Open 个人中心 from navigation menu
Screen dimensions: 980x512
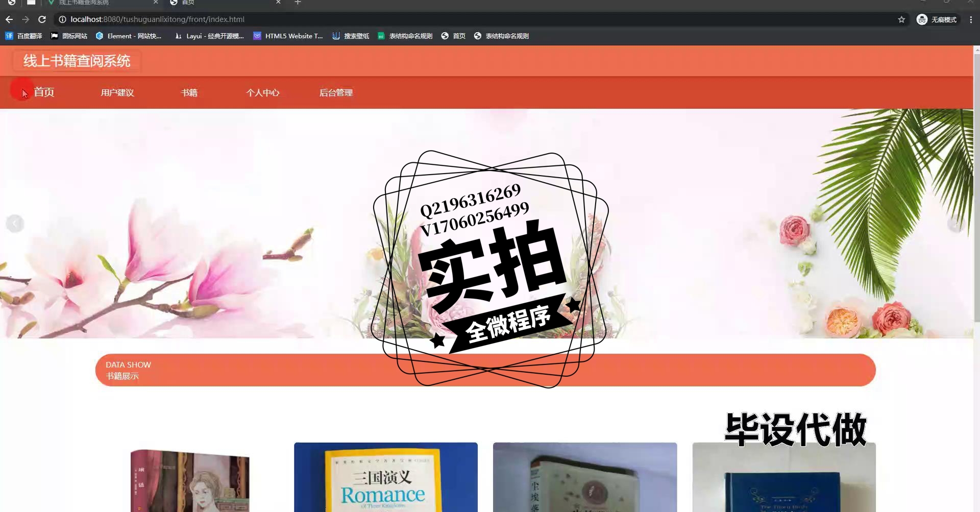click(x=263, y=93)
